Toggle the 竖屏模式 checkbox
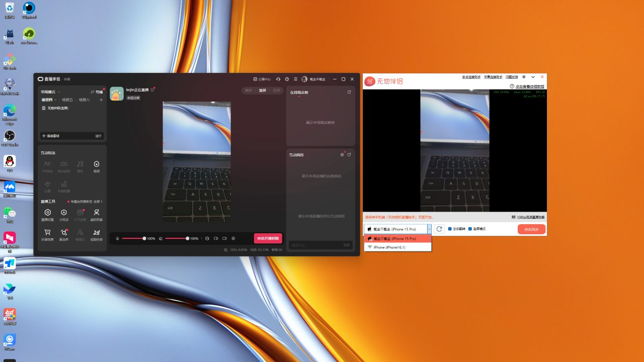This screenshot has height=362, width=644. (x=470, y=229)
